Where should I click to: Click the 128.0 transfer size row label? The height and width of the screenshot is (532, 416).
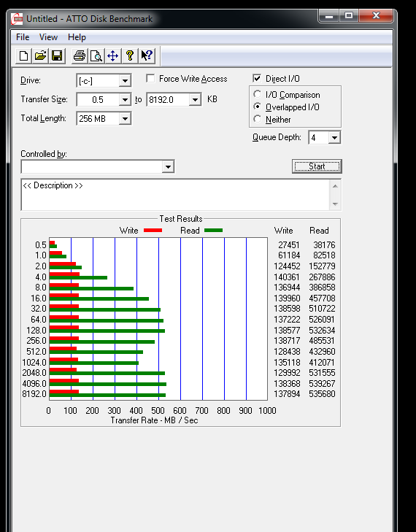36,330
